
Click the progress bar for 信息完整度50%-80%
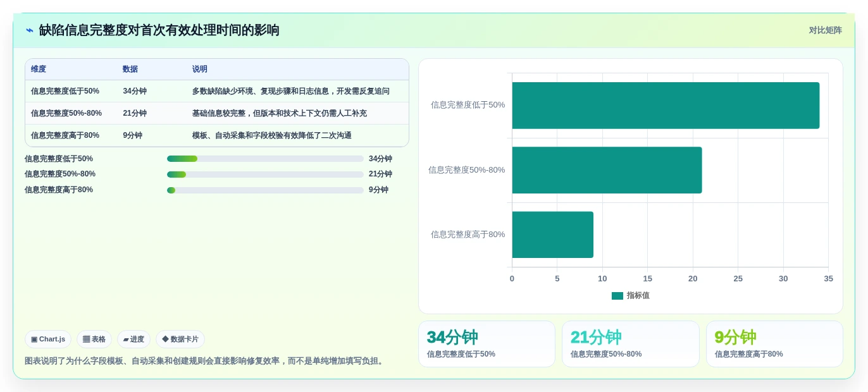265,175
